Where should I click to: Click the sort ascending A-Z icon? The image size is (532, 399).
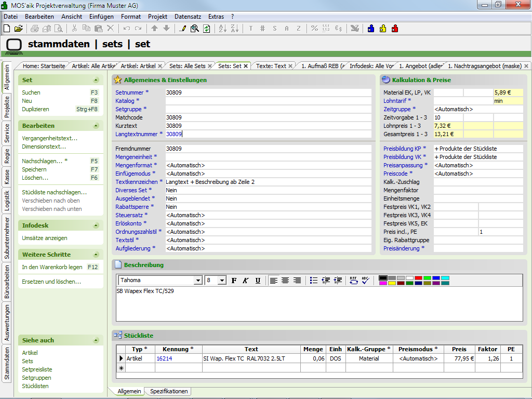pos(222,29)
